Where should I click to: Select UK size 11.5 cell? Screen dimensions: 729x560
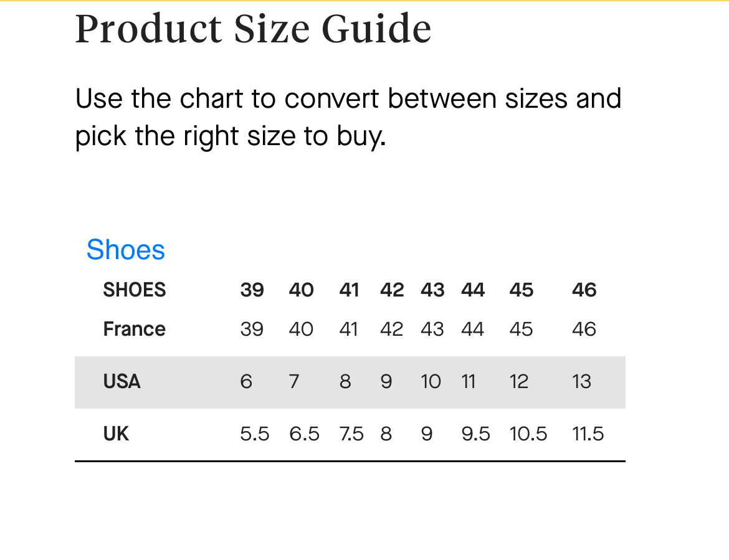[588, 434]
